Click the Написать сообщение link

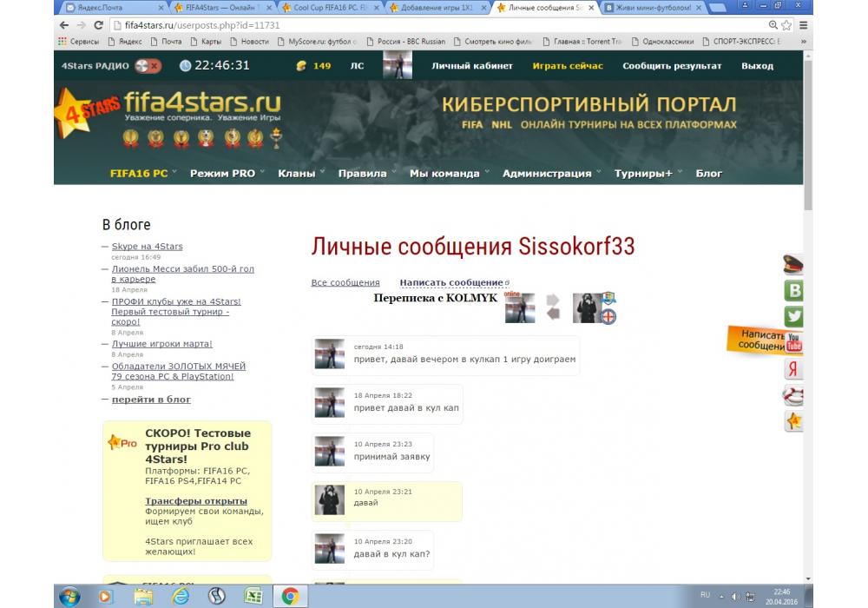pos(450,282)
